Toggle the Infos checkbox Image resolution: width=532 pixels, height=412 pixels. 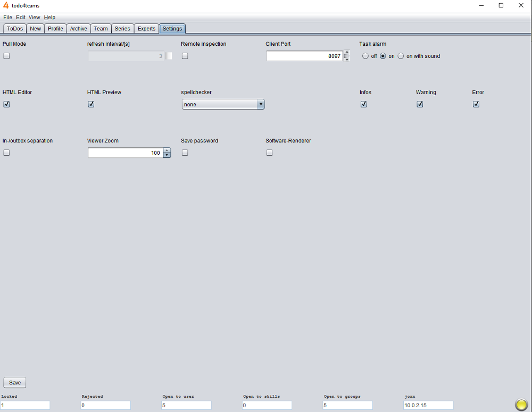pyautogui.click(x=364, y=104)
